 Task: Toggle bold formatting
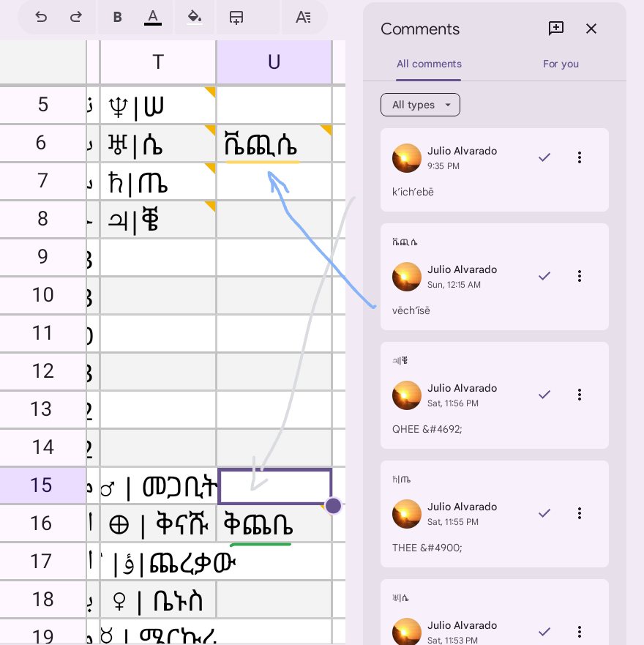118,18
